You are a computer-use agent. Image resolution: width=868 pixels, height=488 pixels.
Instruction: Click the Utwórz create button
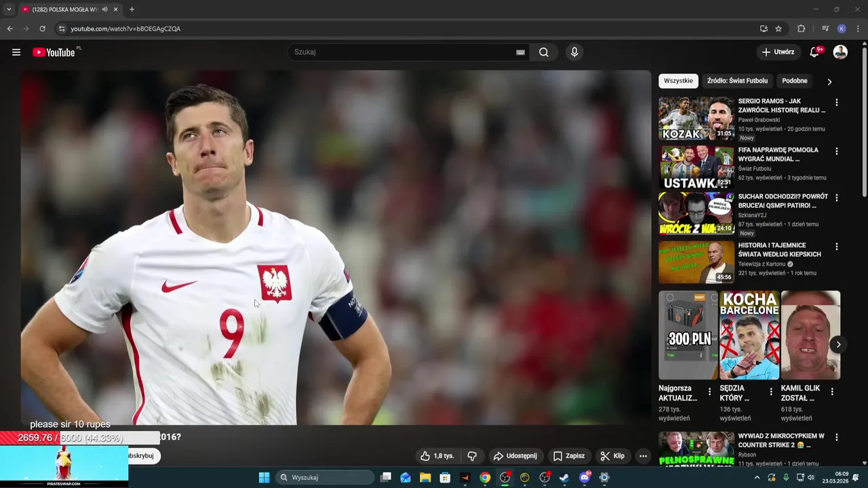click(778, 52)
